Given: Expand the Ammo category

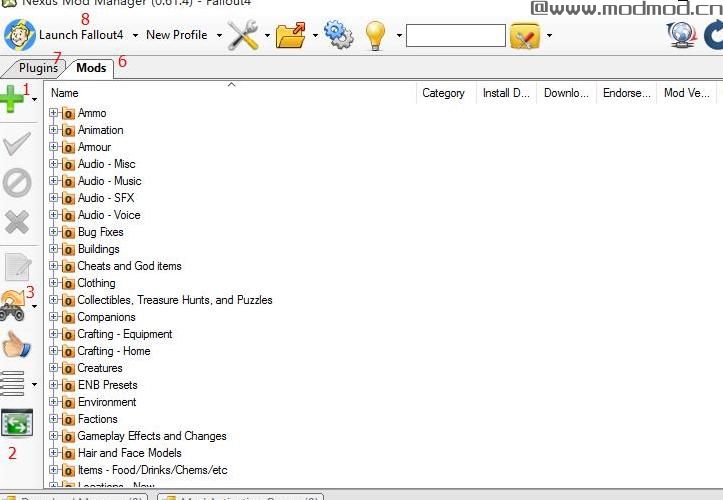Looking at the screenshot, I should (x=54, y=113).
